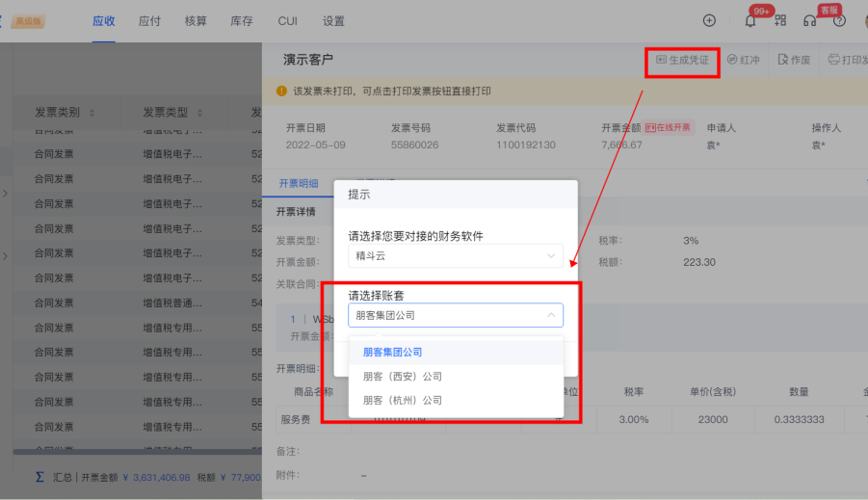The height and width of the screenshot is (500, 868).
Task: Click the unit price cell 23000
Action: pos(713,419)
